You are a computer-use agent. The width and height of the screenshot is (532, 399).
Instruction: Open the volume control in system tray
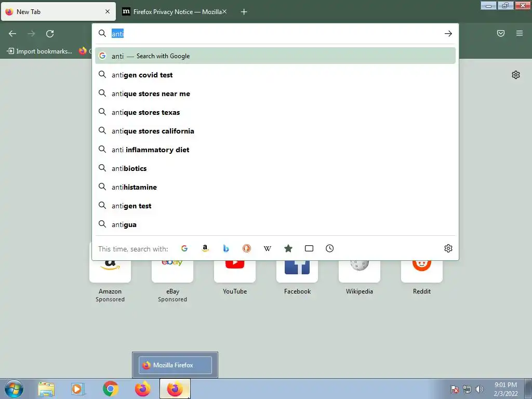tap(480, 389)
